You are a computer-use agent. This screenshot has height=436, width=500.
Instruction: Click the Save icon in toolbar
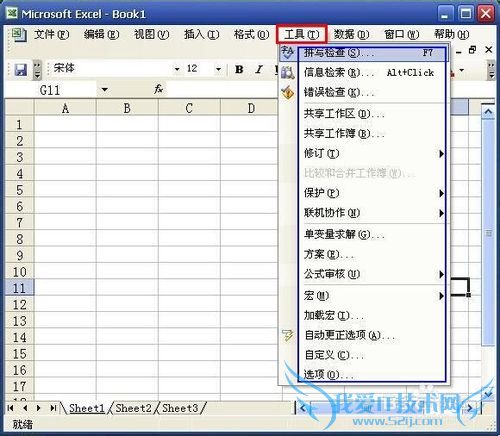point(21,70)
